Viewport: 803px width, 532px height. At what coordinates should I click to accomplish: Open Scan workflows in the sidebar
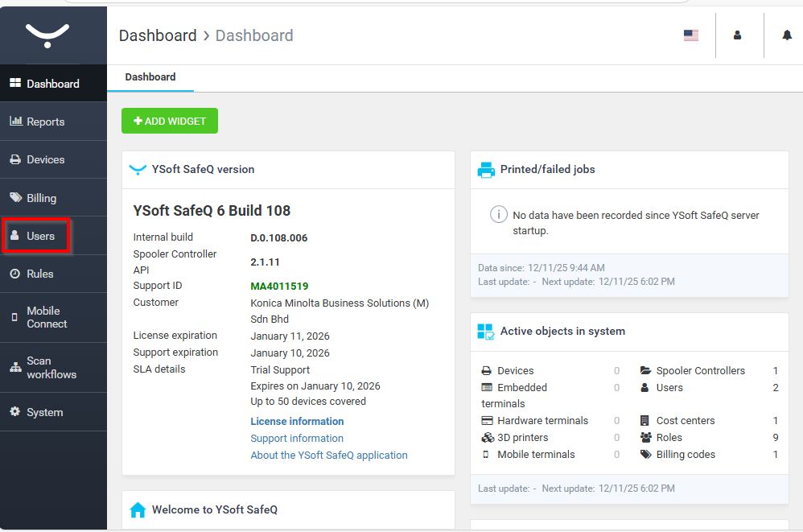51,367
